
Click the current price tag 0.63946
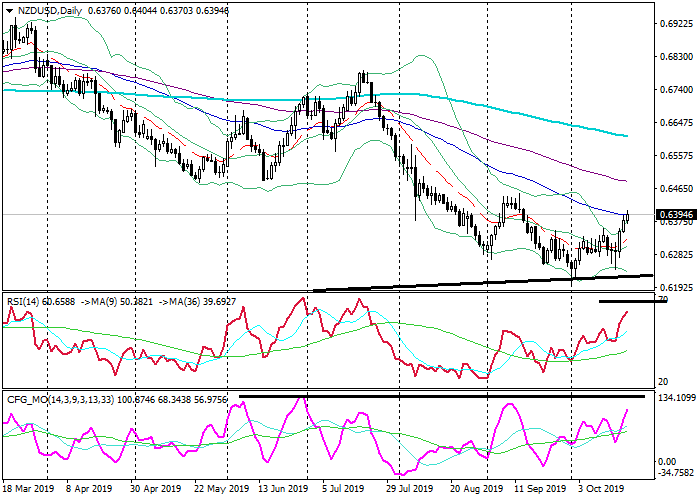click(676, 215)
